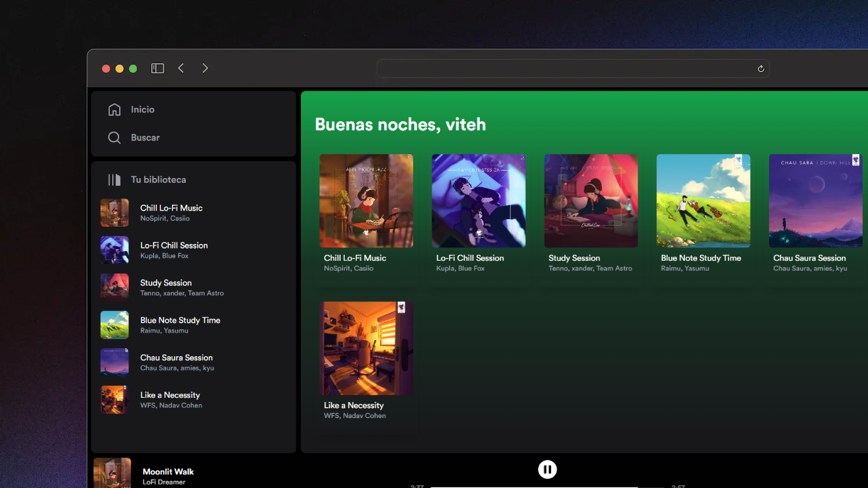Toggle the browser sidebar panel icon
The image size is (868, 488).
tap(157, 68)
